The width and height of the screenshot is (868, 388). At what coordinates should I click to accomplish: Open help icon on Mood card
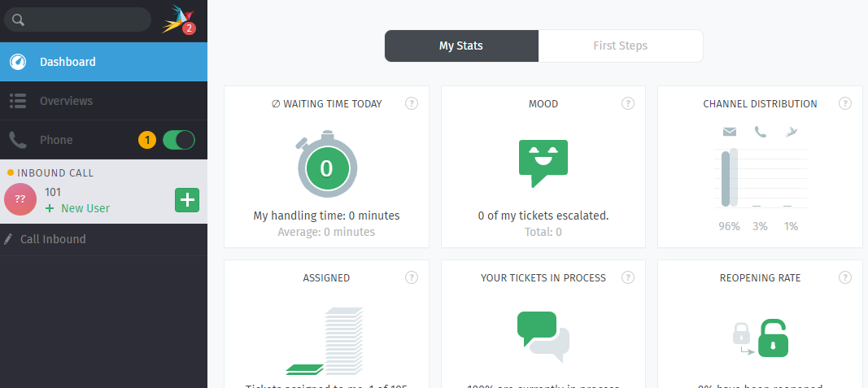(x=628, y=103)
